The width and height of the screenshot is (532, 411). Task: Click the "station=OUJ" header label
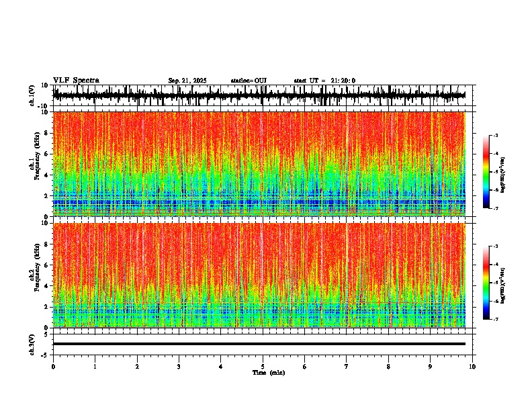point(249,81)
